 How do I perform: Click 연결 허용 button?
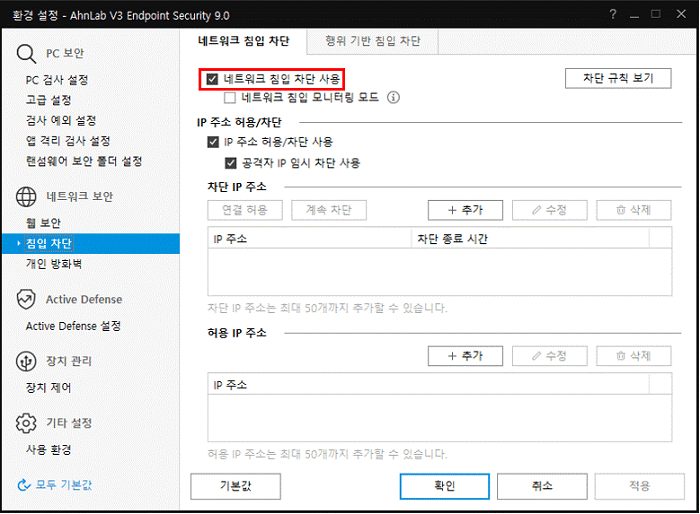[245, 210]
